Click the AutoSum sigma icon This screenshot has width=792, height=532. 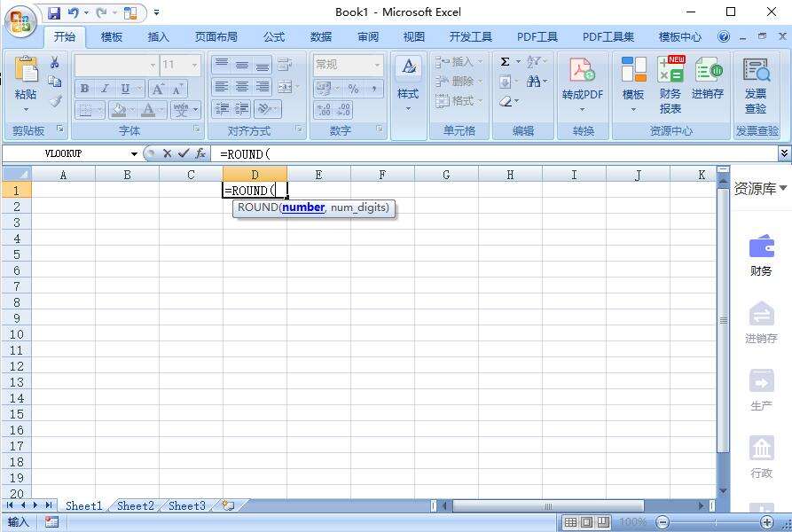pyautogui.click(x=505, y=61)
